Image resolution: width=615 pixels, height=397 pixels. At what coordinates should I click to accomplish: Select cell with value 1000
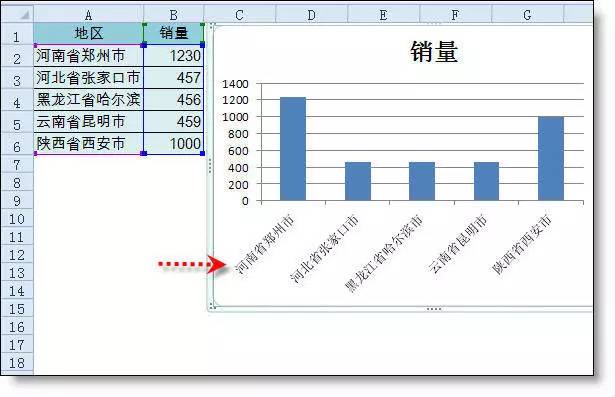click(x=174, y=144)
